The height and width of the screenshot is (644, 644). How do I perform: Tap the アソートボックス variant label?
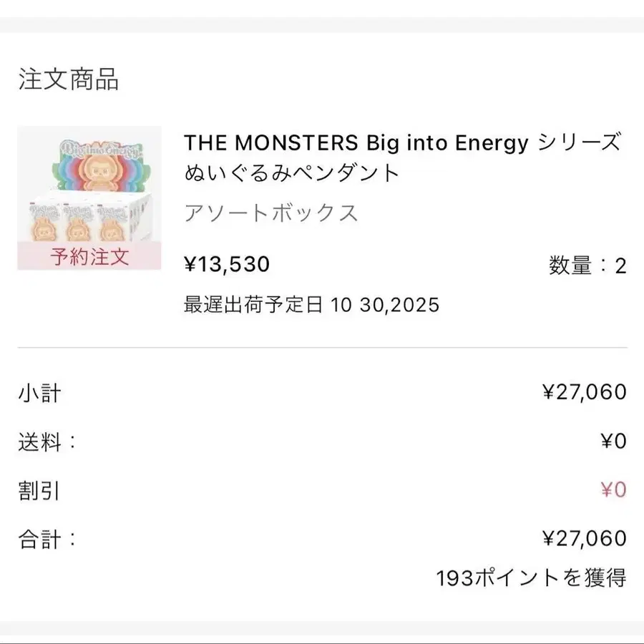tap(271, 213)
